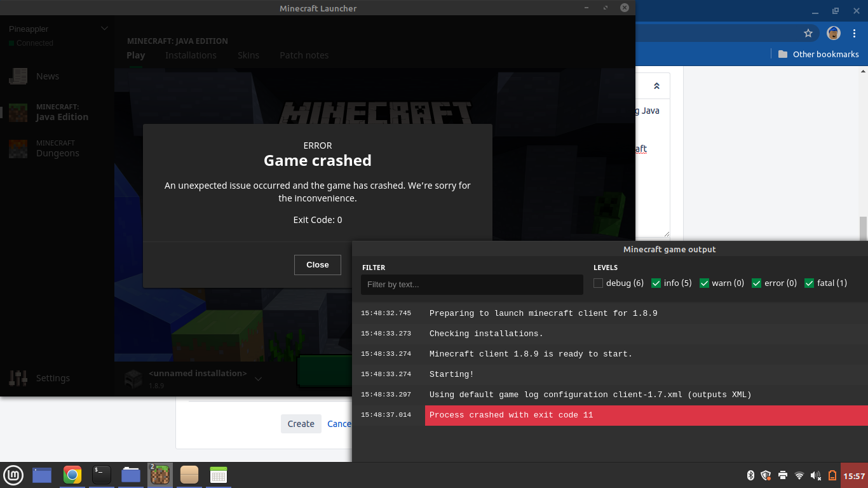The height and width of the screenshot is (488, 868).
Task: Uncheck the fatal log level
Action: [809, 283]
